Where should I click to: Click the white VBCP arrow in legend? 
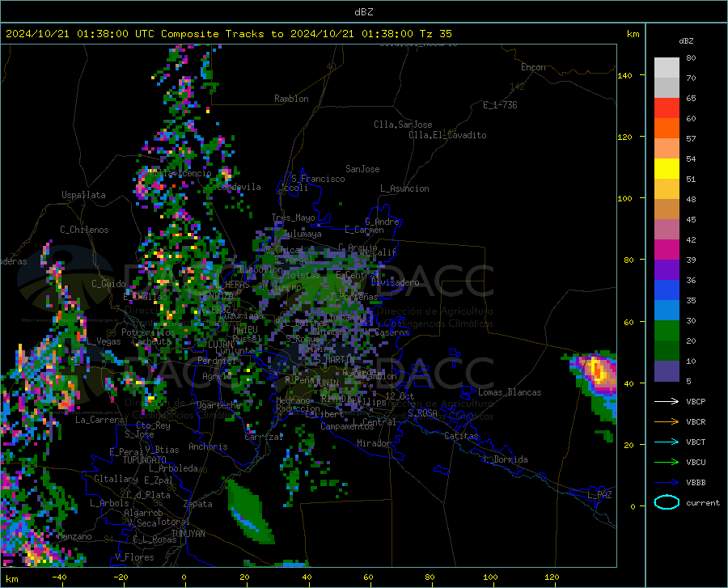click(667, 401)
